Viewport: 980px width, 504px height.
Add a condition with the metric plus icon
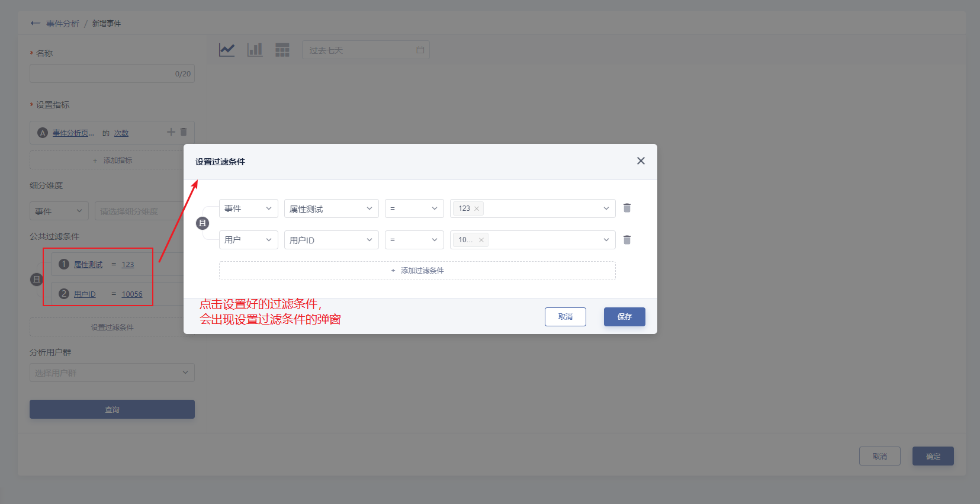(171, 132)
